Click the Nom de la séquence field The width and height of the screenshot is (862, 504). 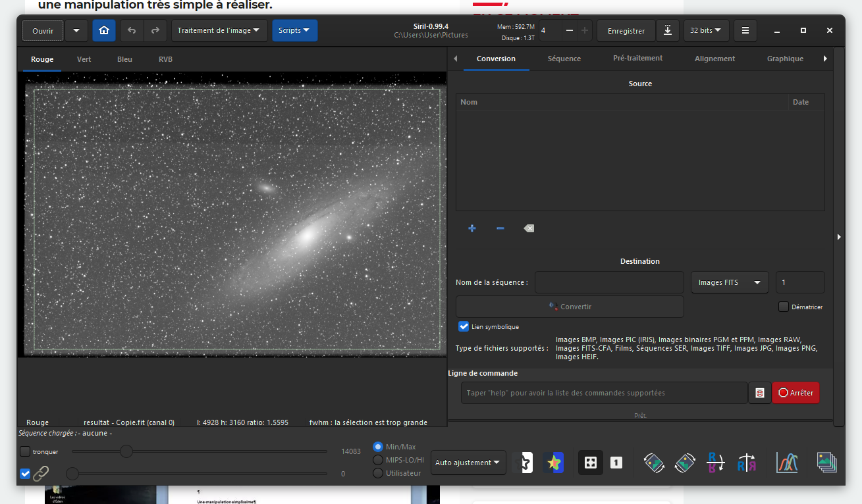(x=609, y=282)
